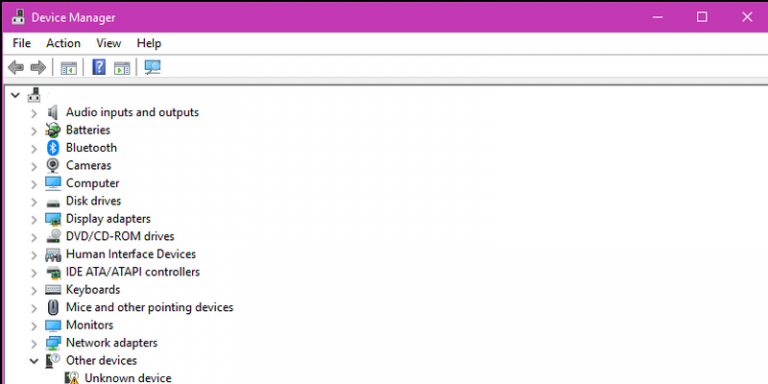The height and width of the screenshot is (384, 768).
Task: Collapse the root computer node
Action: tap(15, 95)
